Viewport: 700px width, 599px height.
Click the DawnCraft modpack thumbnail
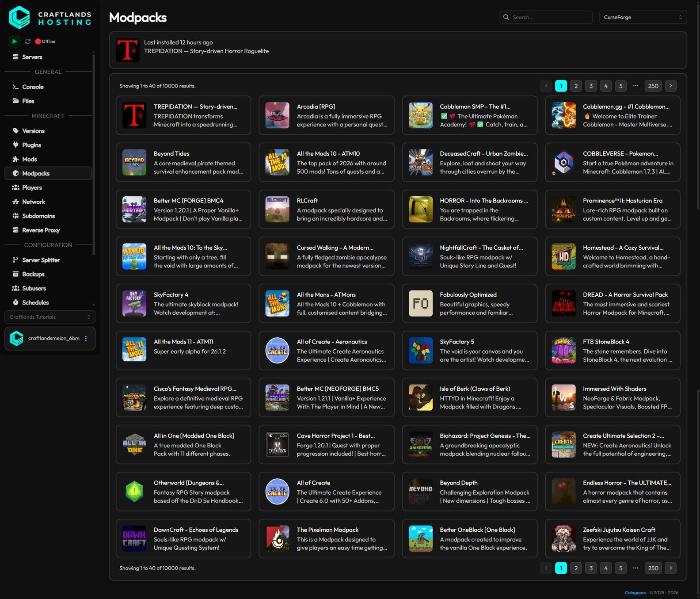click(x=134, y=538)
